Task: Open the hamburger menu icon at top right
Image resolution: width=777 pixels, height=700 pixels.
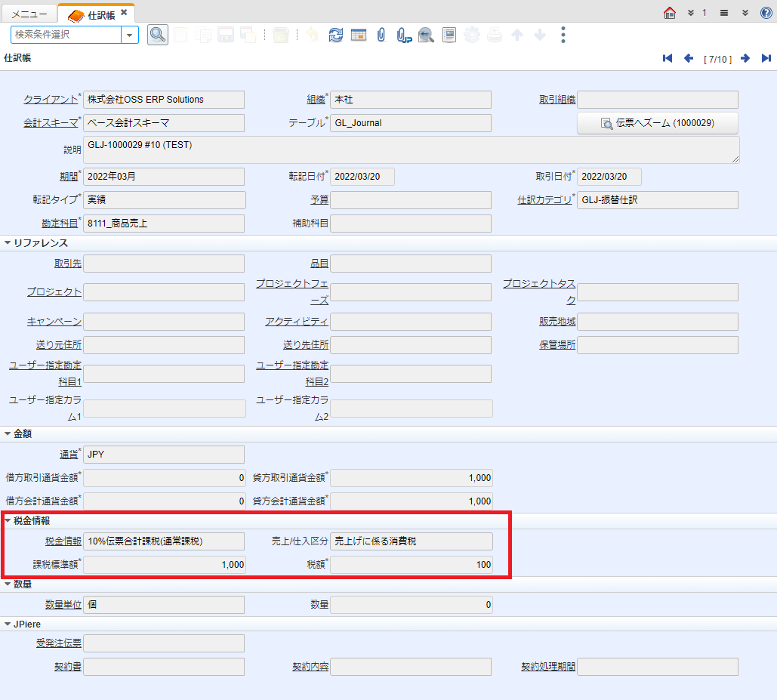Action: 724,13
